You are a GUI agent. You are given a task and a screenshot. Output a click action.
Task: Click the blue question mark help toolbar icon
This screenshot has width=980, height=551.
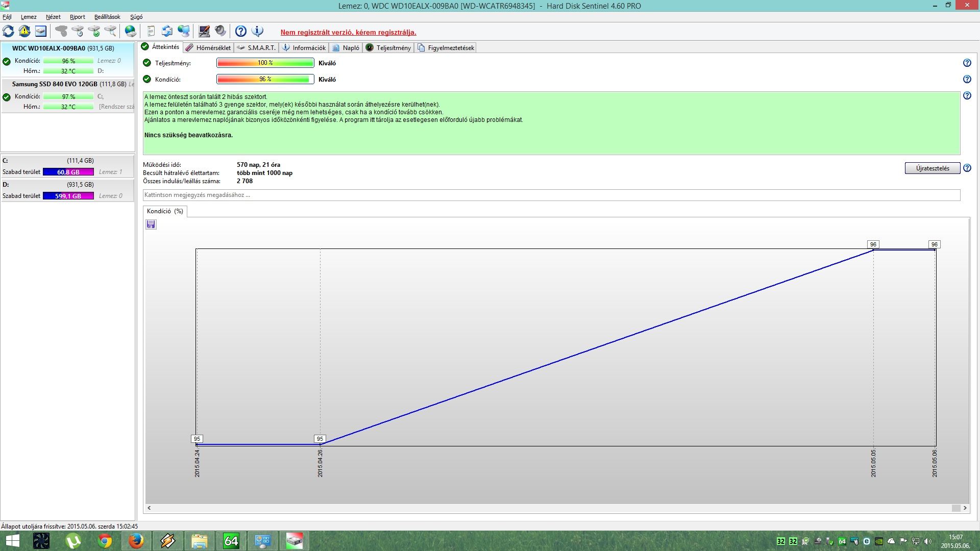coord(241,31)
